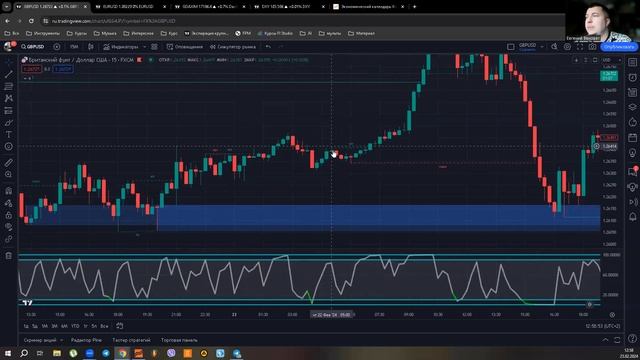This screenshot has width=640, height=360.
Task: Open the alerts clock panel
Action: [633, 77]
